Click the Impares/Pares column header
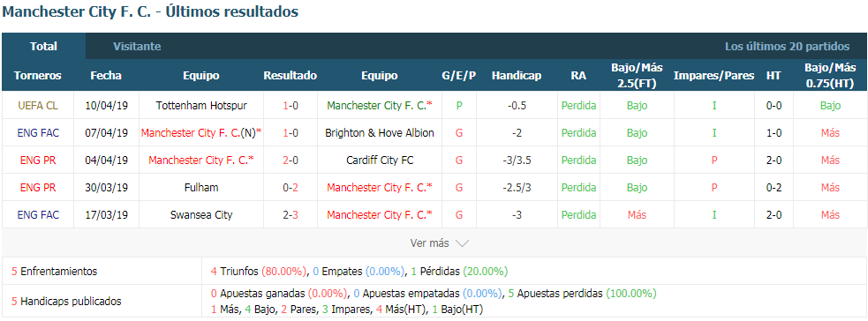The height and width of the screenshot is (321, 868). [x=714, y=76]
